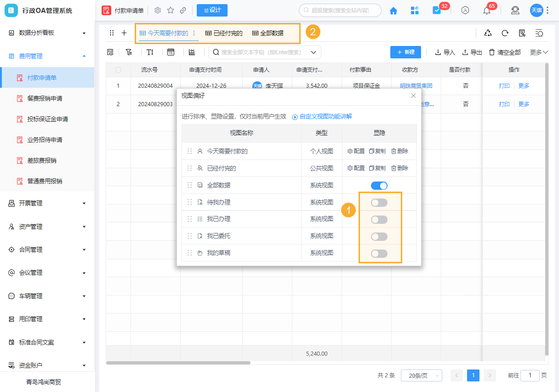Open the 20条/页 page size dropdown
Screen dimensions: 559x392
tap(421, 375)
